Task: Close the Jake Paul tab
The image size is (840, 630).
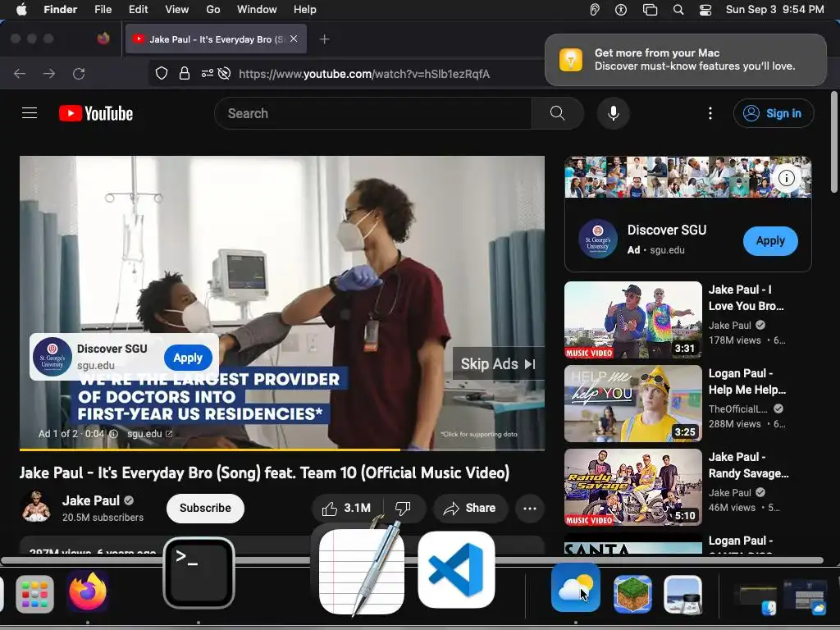Action: pyautogui.click(x=294, y=39)
